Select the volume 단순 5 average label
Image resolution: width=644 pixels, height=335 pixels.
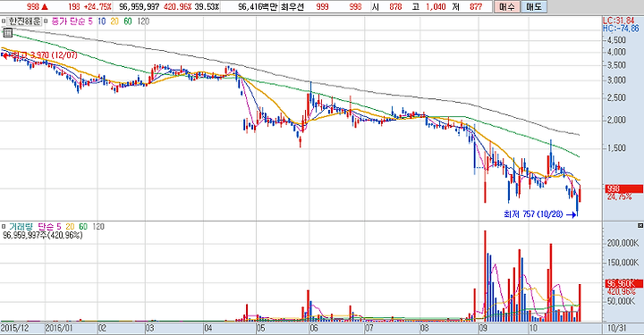pyautogui.click(x=49, y=226)
